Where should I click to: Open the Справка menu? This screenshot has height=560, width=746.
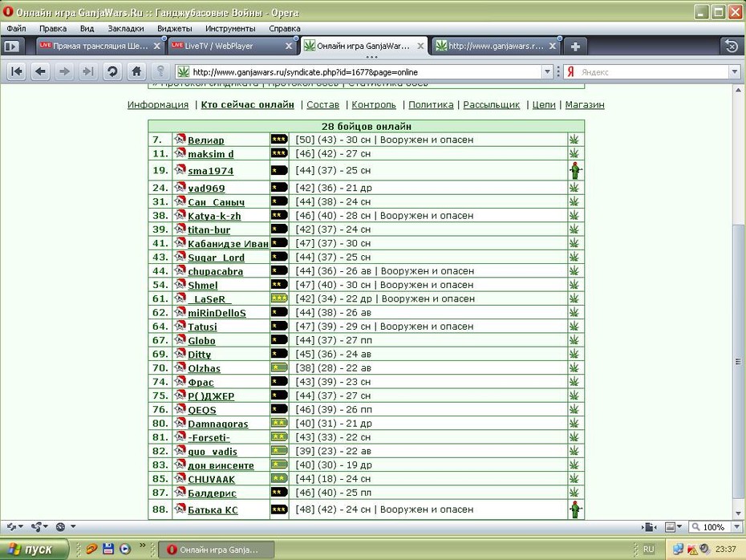pos(285,29)
